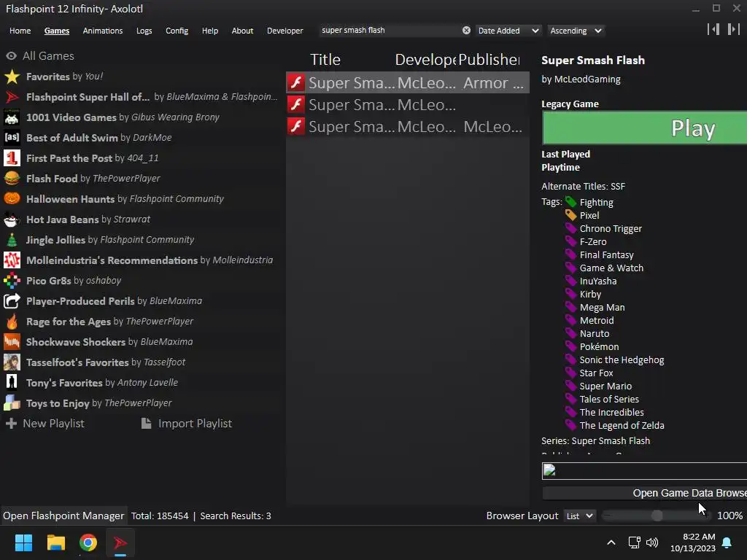Open the Developer tab
Image resolution: width=747 pixels, height=560 pixels.
click(x=285, y=31)
